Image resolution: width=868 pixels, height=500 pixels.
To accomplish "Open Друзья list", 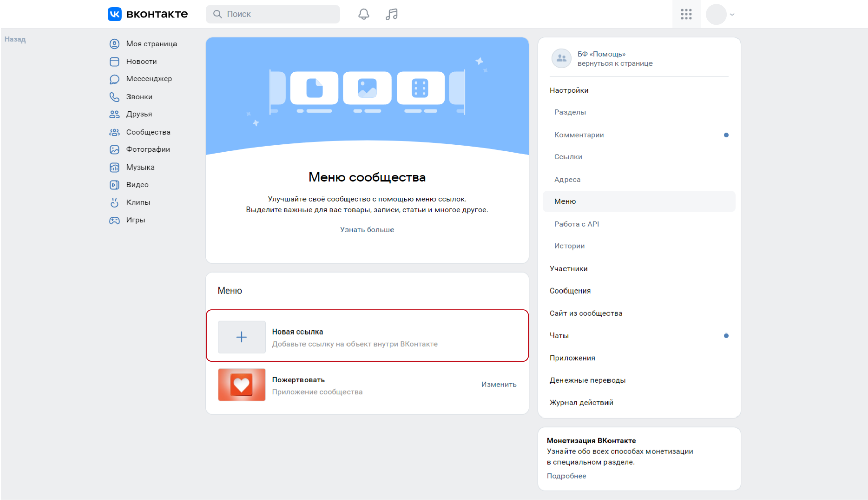I will coord(139,114).
